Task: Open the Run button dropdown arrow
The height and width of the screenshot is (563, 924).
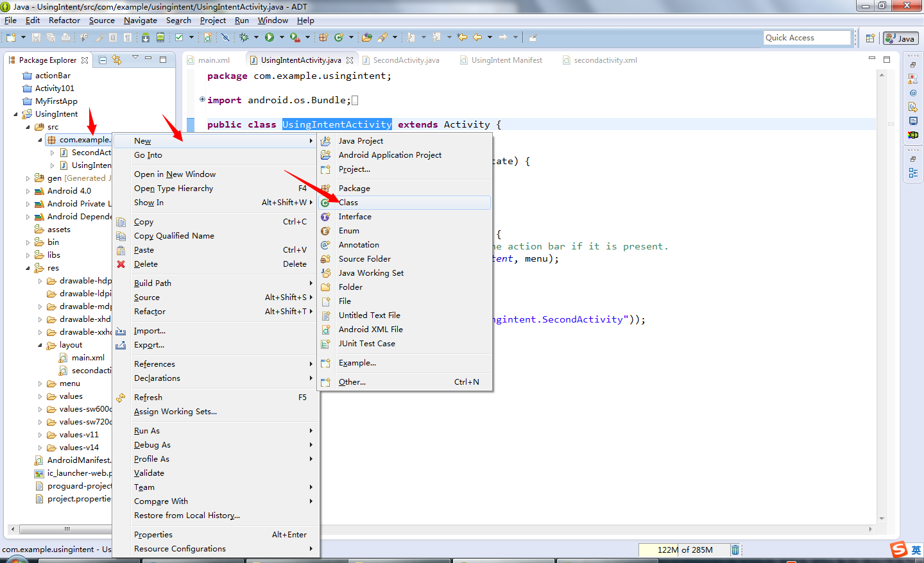Action: click(282, 37)
